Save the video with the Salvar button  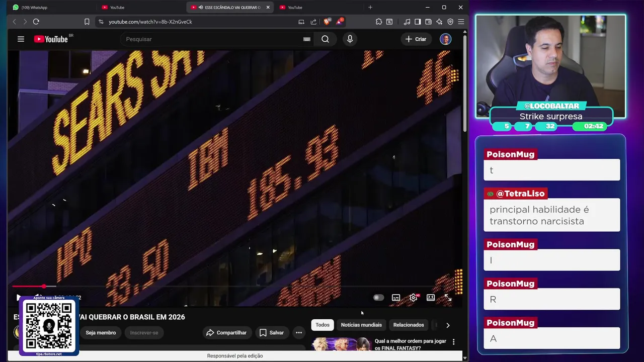pyautogui.click(x=272, y=332)
